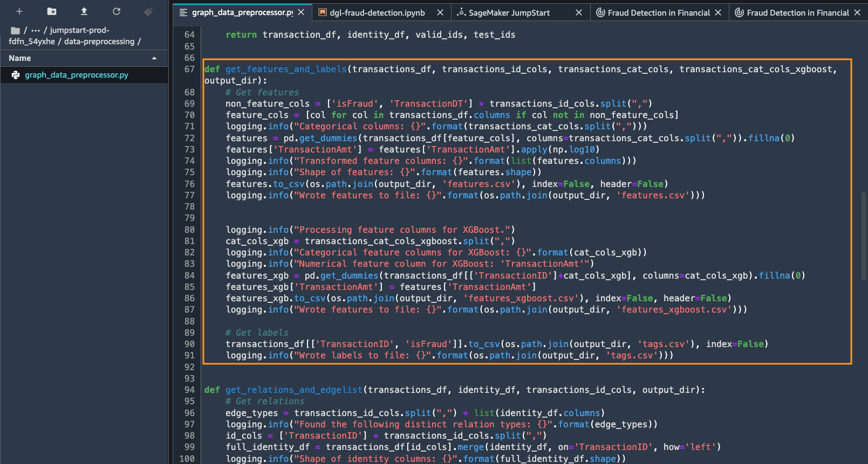Click the upload files icon
868x464 pixels.
(84, 11)
